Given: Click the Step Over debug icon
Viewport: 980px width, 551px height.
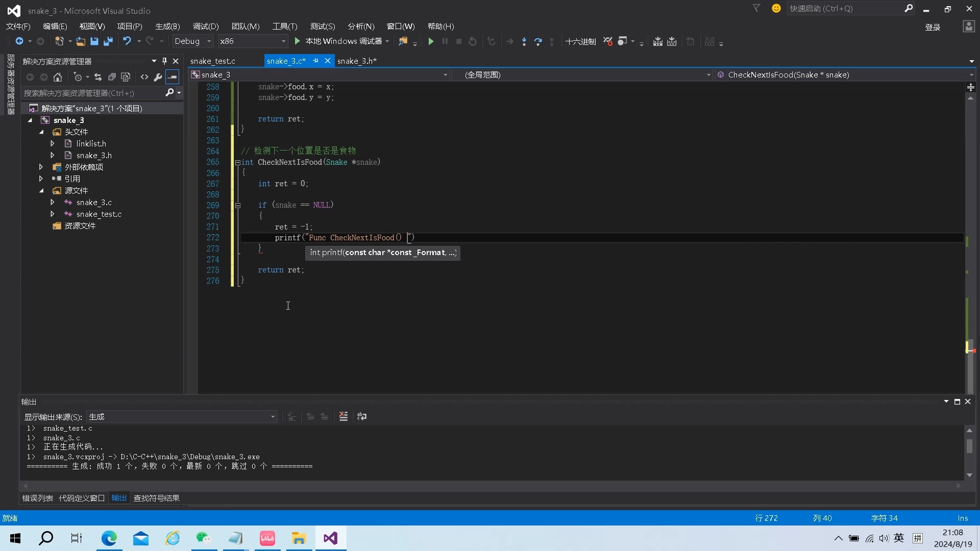Looking at the screenshot, I should pos(538,41).
